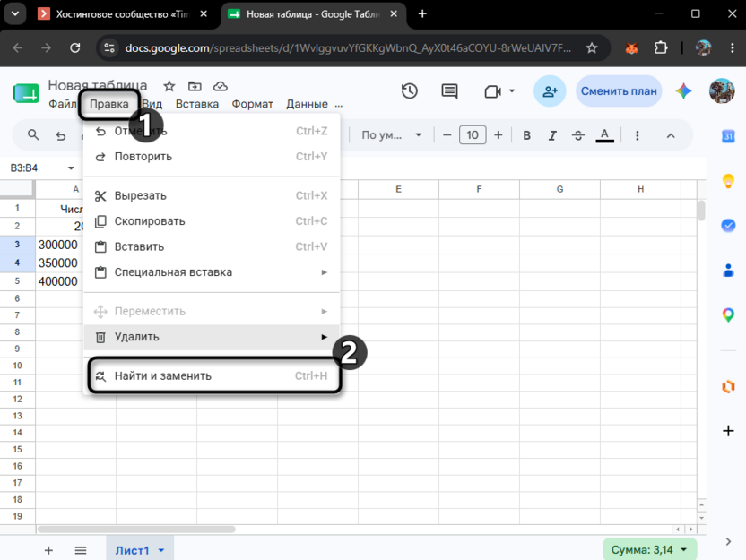The image size is (746, 560).
Task: Click the Сменить план button
Action: click(619, 90)
